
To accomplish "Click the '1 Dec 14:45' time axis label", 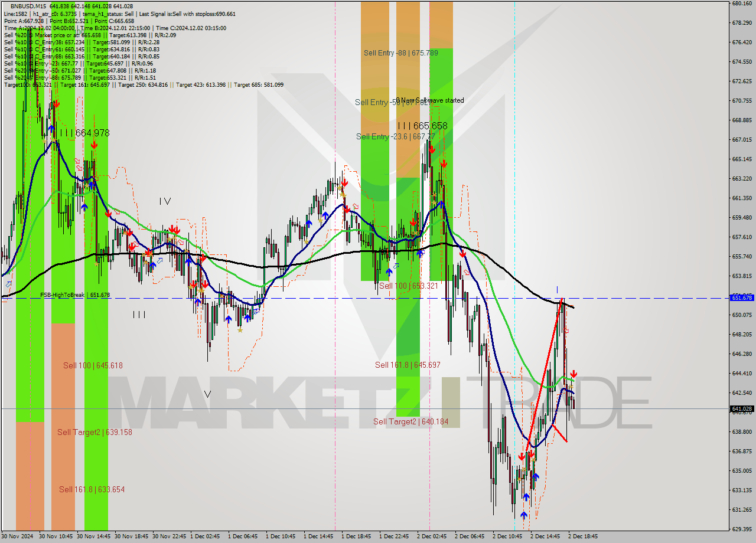I will tap(318, 537).
